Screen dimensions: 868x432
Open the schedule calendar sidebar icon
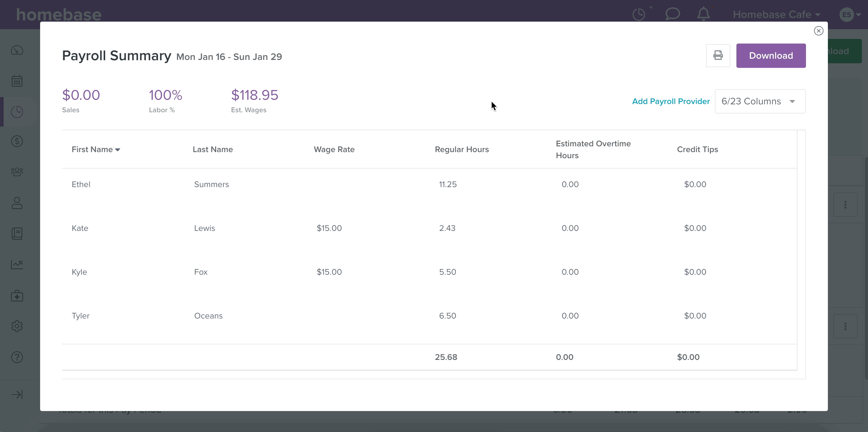click(17, 81)
